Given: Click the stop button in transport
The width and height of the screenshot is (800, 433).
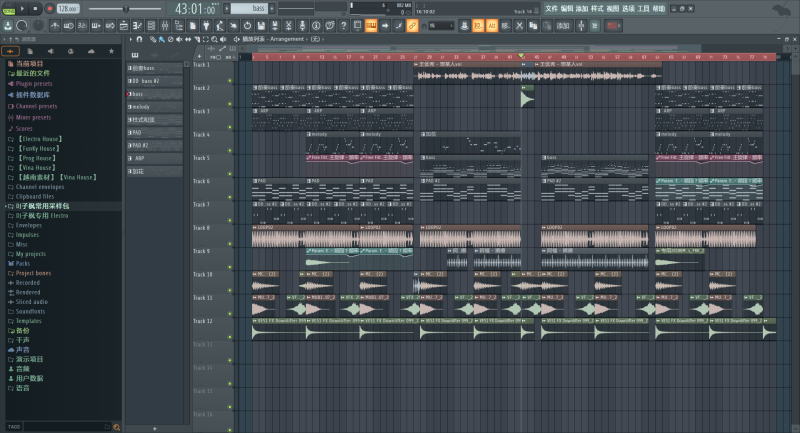Looking at the screenshot, I should 37,8.
